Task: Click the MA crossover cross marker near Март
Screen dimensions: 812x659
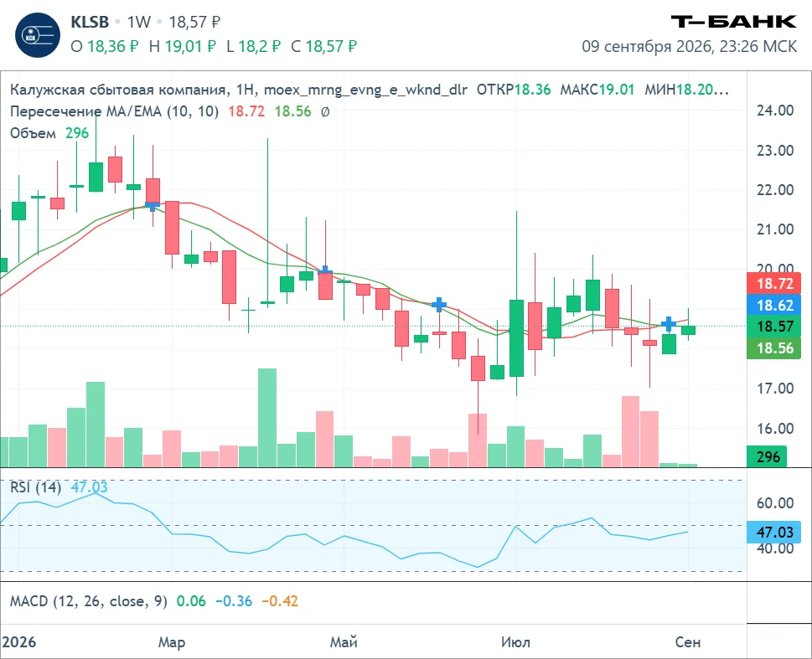Action: click(153, 205)
